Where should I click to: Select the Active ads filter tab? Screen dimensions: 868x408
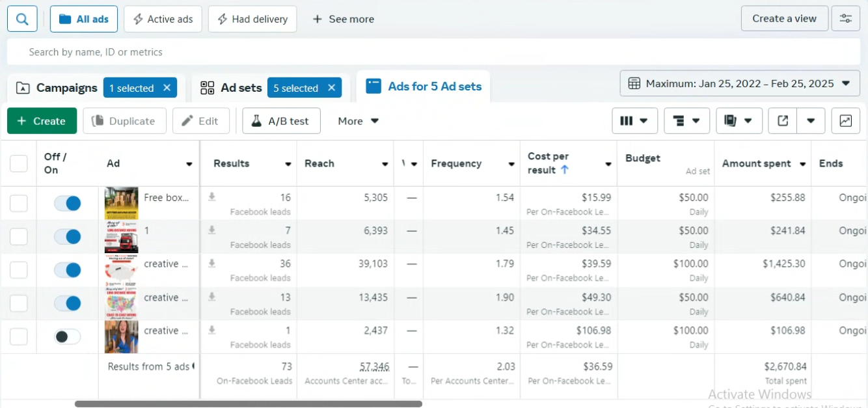[163, 19]
